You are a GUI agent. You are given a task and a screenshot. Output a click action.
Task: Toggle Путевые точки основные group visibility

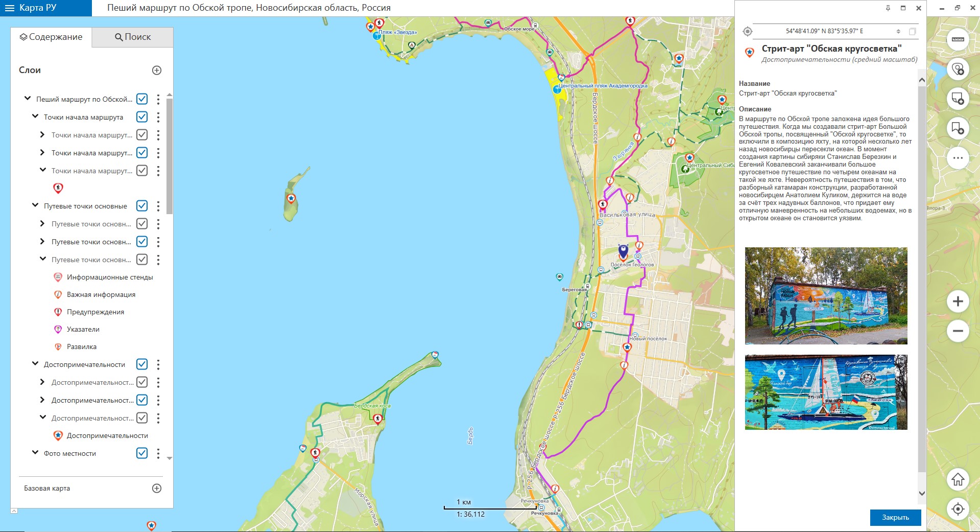pos(142,206)
